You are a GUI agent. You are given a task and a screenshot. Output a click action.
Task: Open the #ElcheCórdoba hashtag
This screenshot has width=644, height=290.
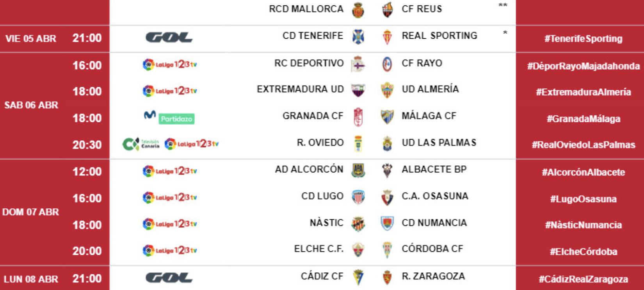(583, 252)
